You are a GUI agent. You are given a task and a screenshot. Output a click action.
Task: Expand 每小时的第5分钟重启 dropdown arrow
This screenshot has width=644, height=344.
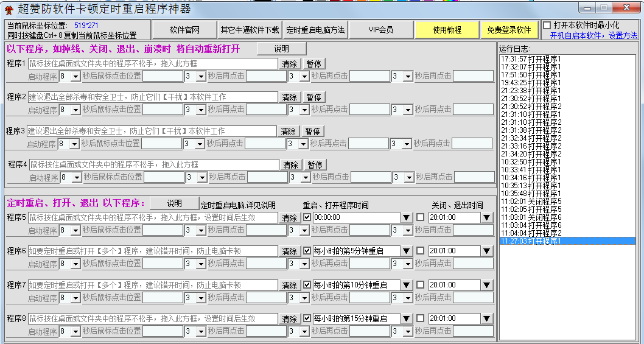tap(406, 251)
